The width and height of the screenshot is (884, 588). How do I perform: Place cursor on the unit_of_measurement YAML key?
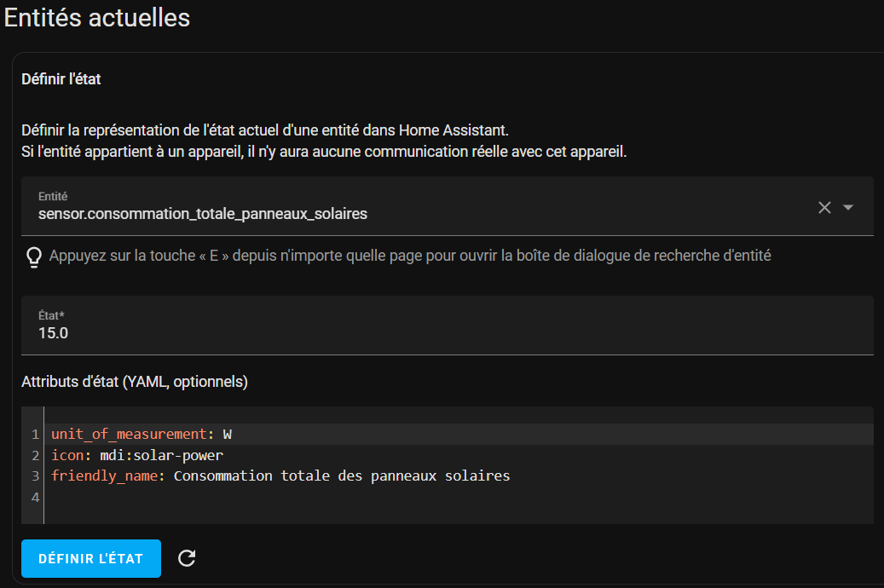tap(129, 434)
